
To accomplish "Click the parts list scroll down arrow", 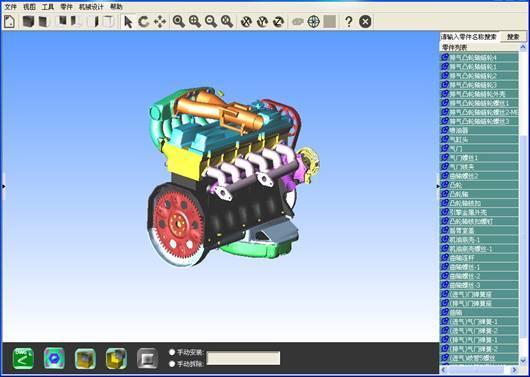I will [x=523, y=360].
